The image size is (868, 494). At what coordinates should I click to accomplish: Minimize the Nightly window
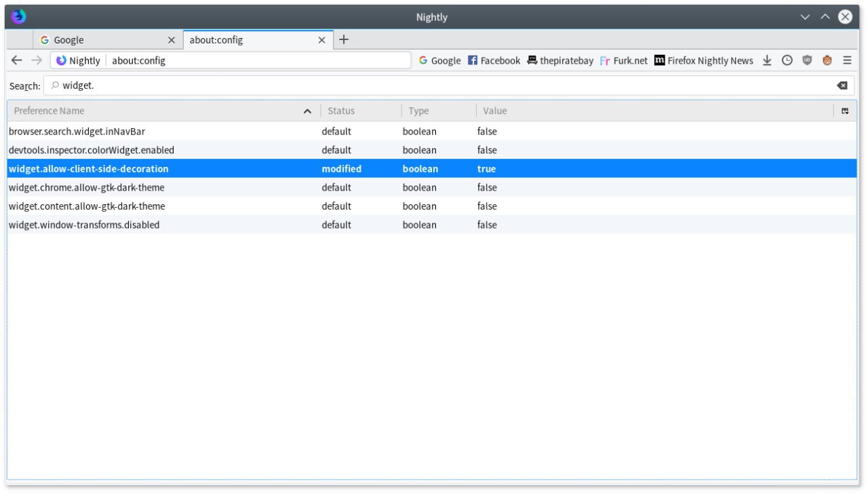(x=805, y=17)
